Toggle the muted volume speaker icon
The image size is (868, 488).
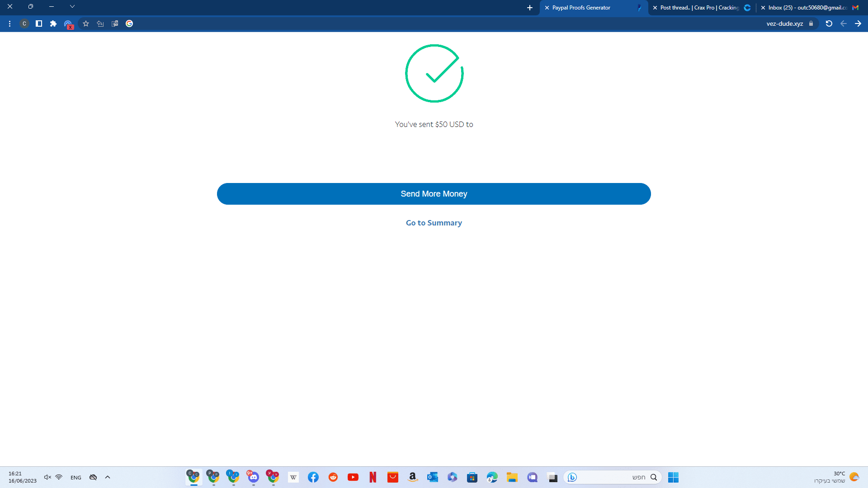coord(47,477)
